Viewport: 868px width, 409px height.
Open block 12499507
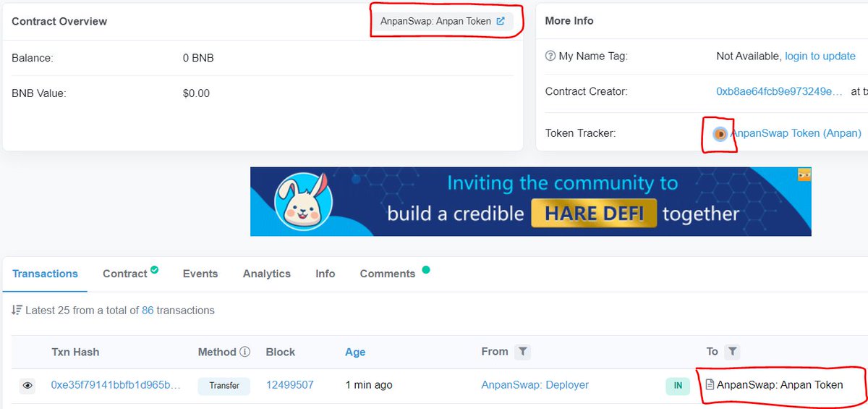point(290,385)
